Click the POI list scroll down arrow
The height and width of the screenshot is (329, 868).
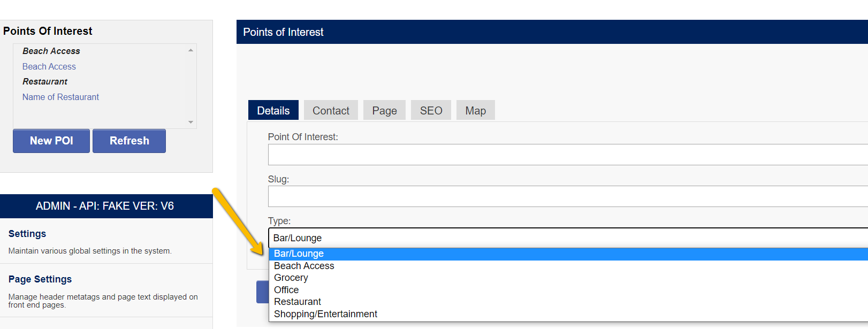[191, 122]
